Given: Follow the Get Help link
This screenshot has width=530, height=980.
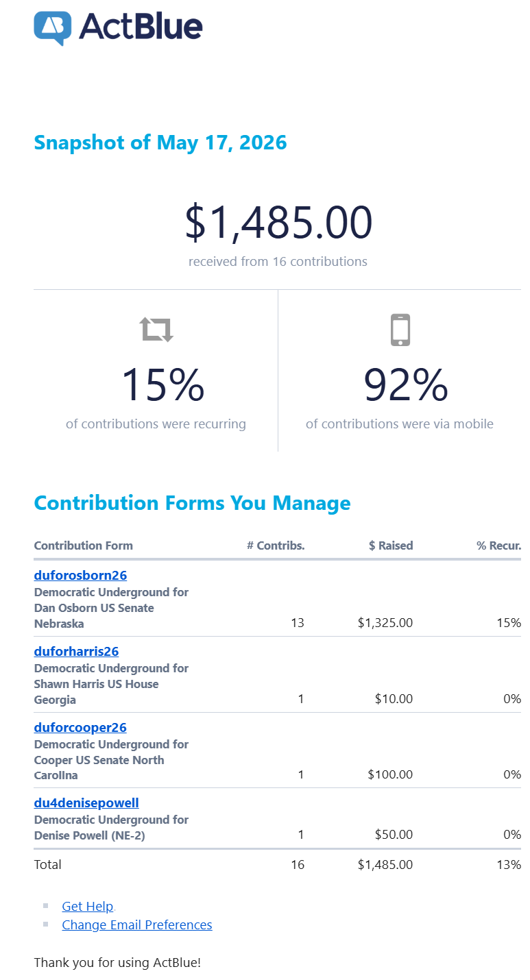Looking at the screenshot, I should [x=87, y=907].
